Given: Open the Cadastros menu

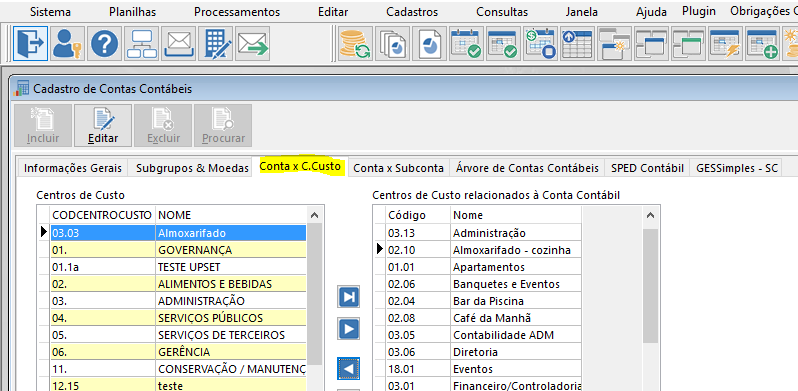Looking at the screenshot, I should [x=412, y=12].
